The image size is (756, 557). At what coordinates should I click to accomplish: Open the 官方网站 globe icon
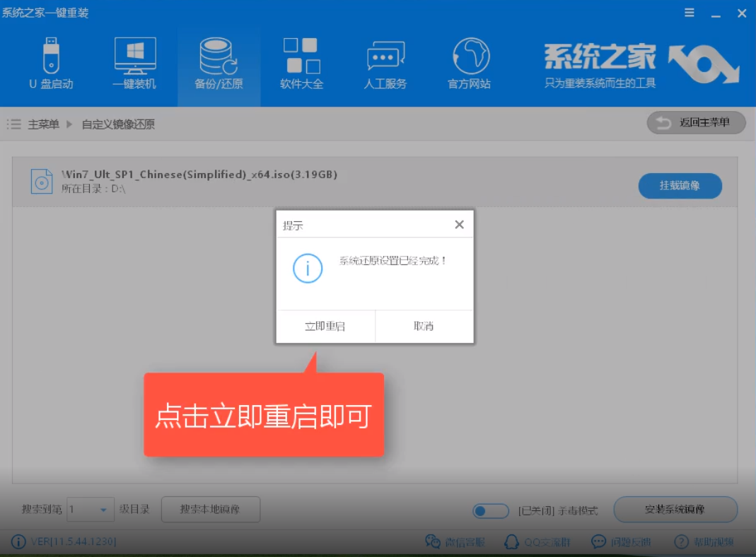[468, 64]
